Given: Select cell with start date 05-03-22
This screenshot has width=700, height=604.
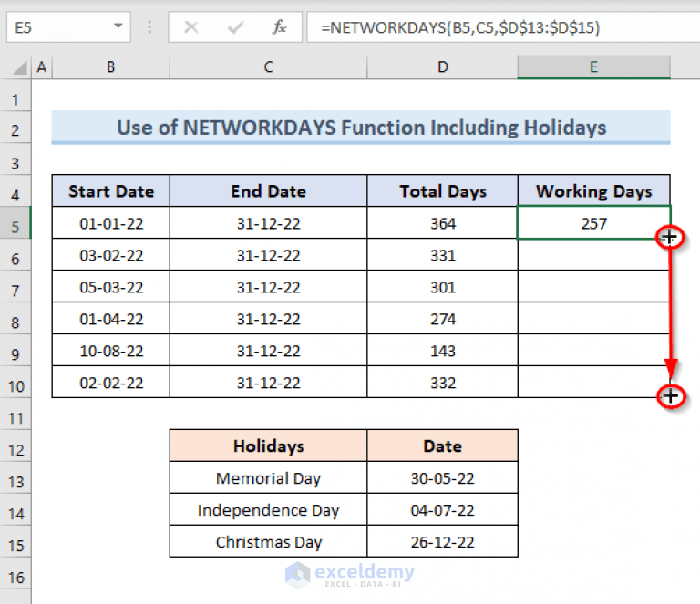Looking at the screenshot, I should click(110, 287).
